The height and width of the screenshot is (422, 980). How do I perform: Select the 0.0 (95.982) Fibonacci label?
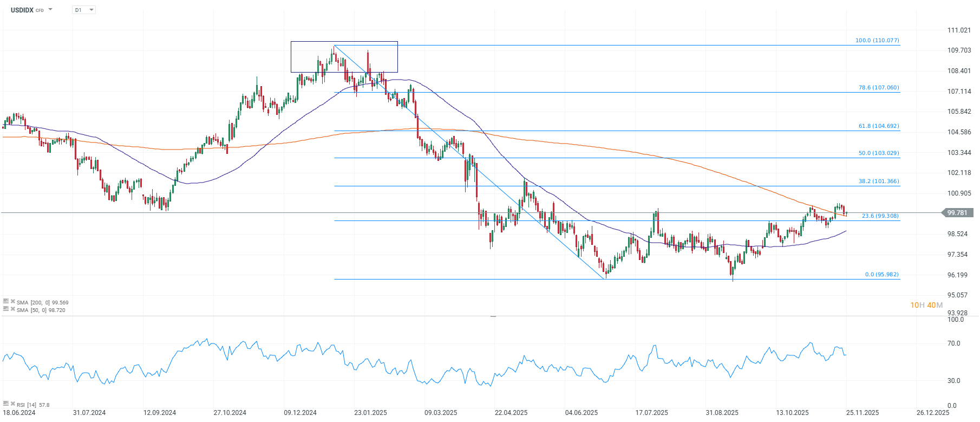[882, 275]
